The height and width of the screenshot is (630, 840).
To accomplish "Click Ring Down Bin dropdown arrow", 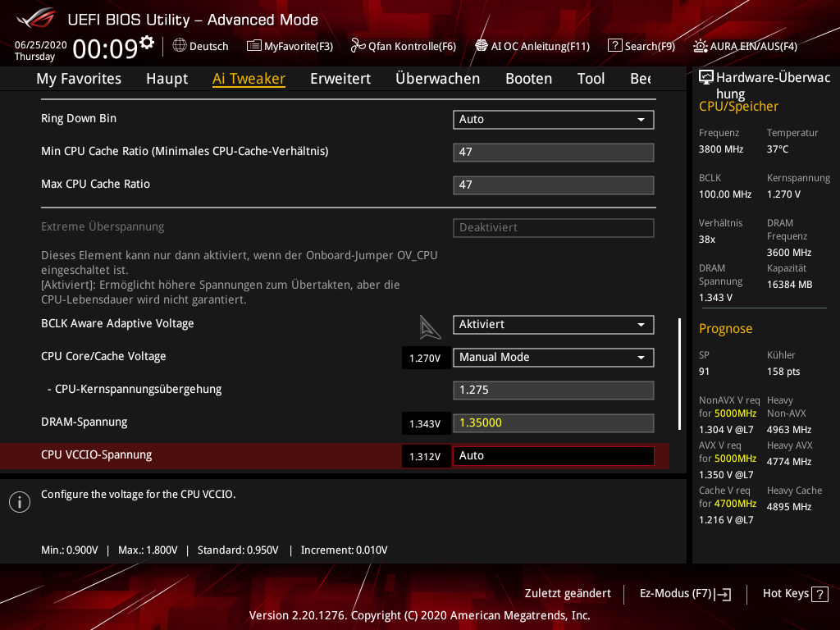I will [641, 120].
